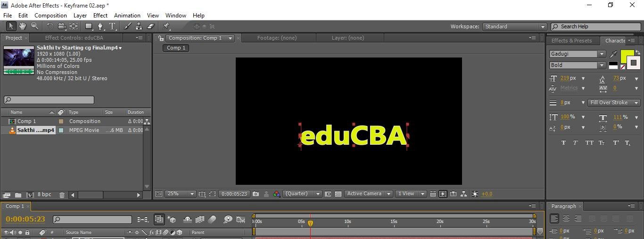Select the Rectangle shape tool
The image size is (644, 239).
[89, 26]
